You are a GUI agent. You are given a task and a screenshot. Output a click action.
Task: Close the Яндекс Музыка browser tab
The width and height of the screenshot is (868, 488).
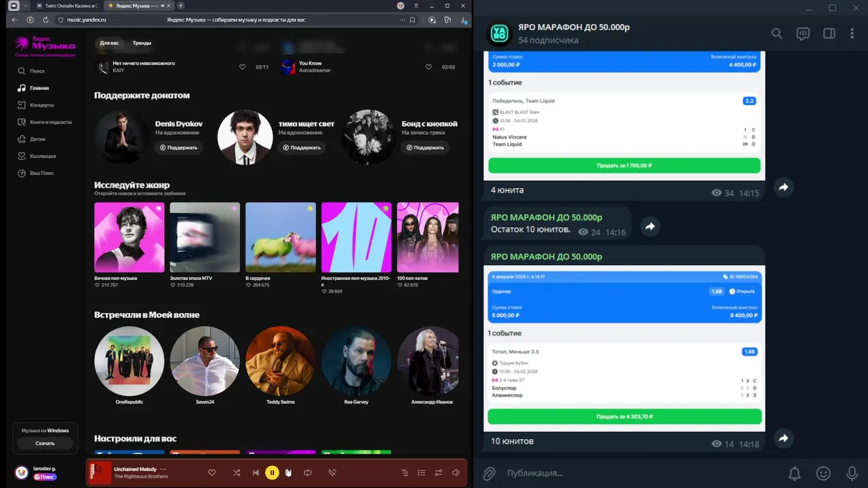coord(170,5)
